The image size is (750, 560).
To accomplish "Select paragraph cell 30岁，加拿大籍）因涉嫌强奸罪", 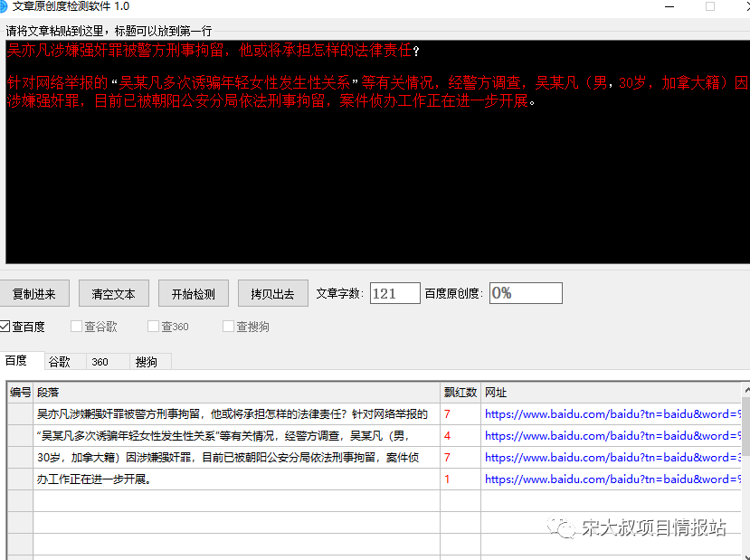I will pyautogui.click(x=237, y=457).
